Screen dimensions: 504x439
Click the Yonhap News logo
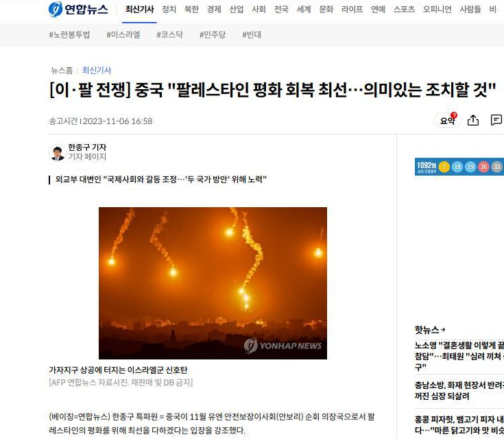pyautogui.click(x=78, y=9)
